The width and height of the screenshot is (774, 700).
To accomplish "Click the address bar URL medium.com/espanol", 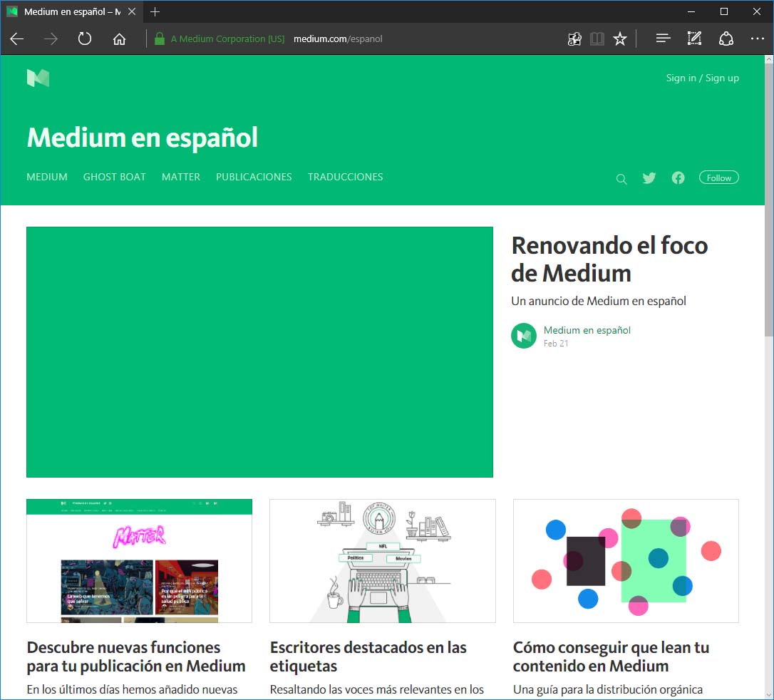I will tap(338, 39).
